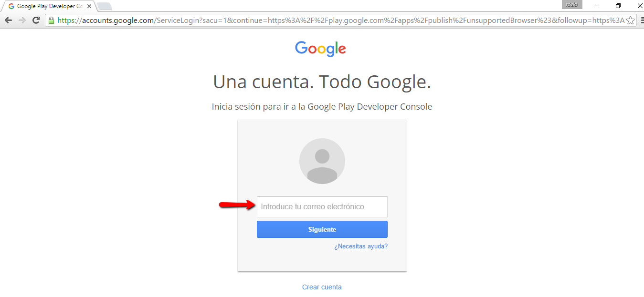Click the gray profile avatar silhouette
This screenshot has width=644, height=297.
[x=322, y=161]
